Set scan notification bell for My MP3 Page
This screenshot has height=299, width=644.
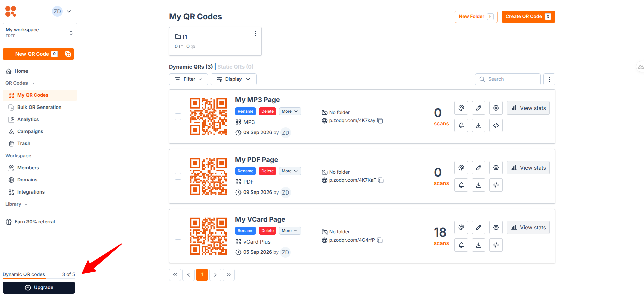click(x=461, y=125)
